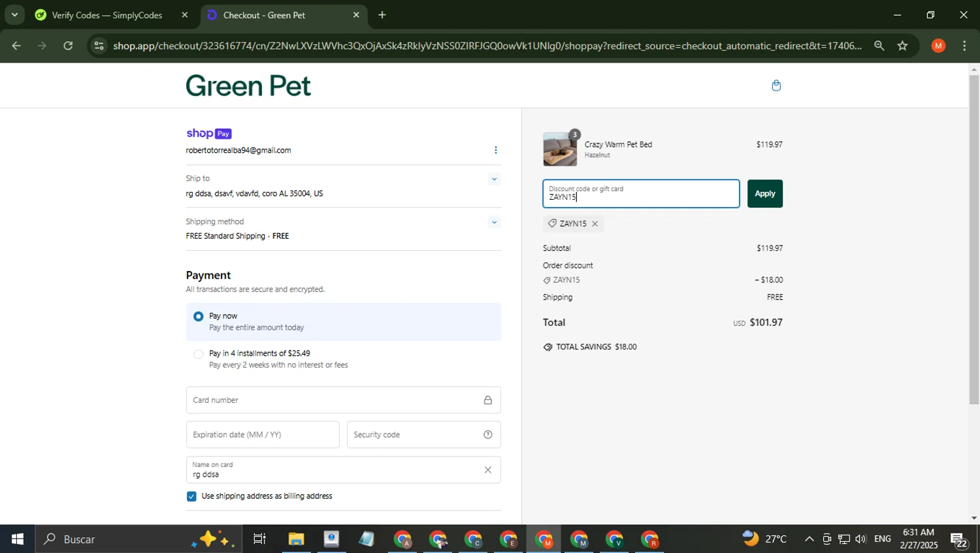Viewport: 980px width, 553px height.
Task: Click the ZAYN15 order discount line
Action: (662, 280)
